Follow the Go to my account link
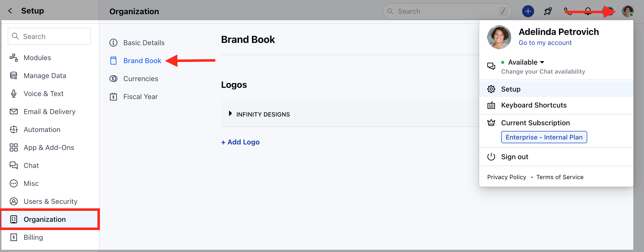Screen dimensions: 644x252 click(x=545, y=43)
